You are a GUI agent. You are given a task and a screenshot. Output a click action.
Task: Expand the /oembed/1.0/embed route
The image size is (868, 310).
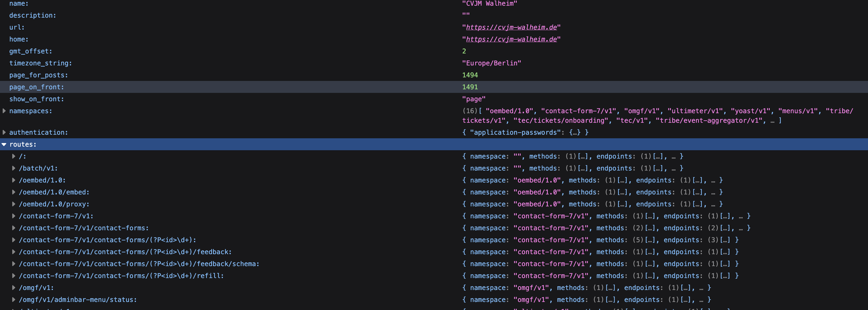click(13, 192)
